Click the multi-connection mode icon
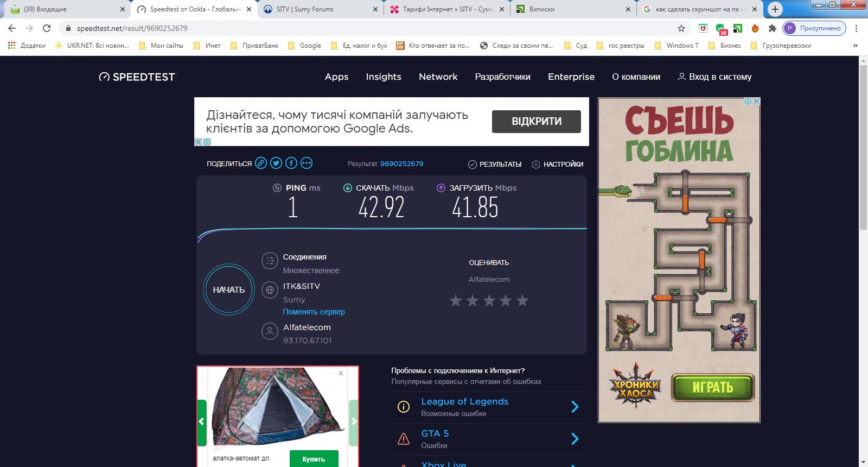868x467 pixels. 270,261
